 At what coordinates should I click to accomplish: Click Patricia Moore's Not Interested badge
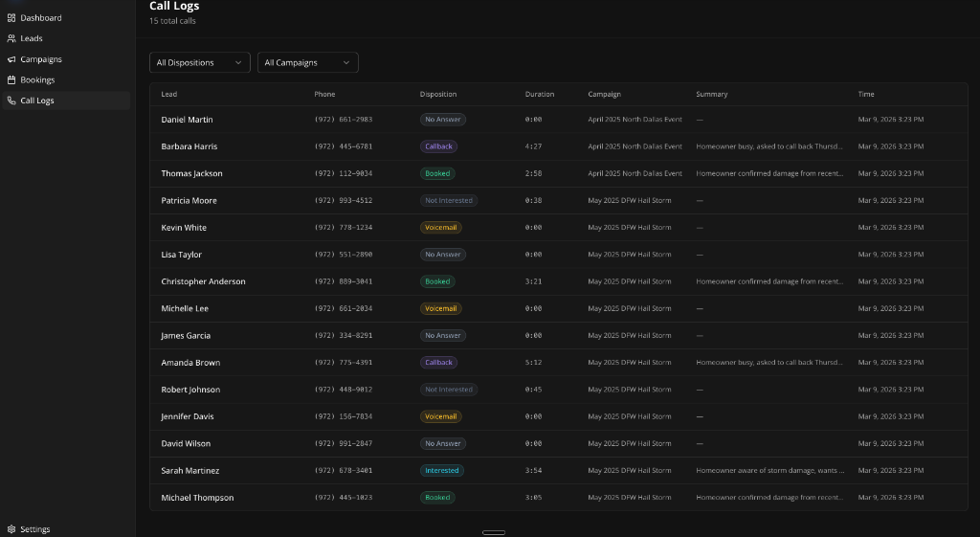[x=449, y=201]
